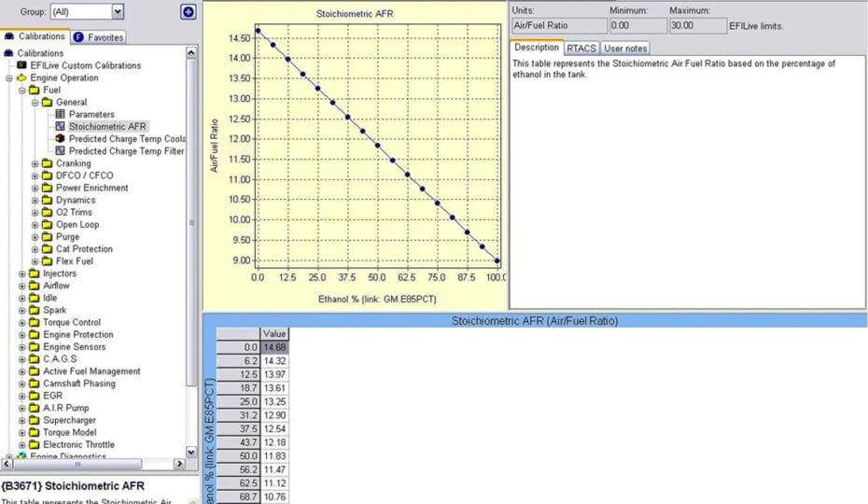Click the Torque Control folder icon
Screen dimensions: 868x504
pos(35,322)
